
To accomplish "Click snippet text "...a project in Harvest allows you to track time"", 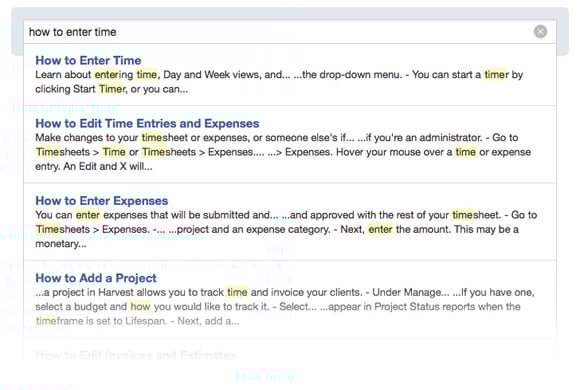I will click(x=141, y=292).
